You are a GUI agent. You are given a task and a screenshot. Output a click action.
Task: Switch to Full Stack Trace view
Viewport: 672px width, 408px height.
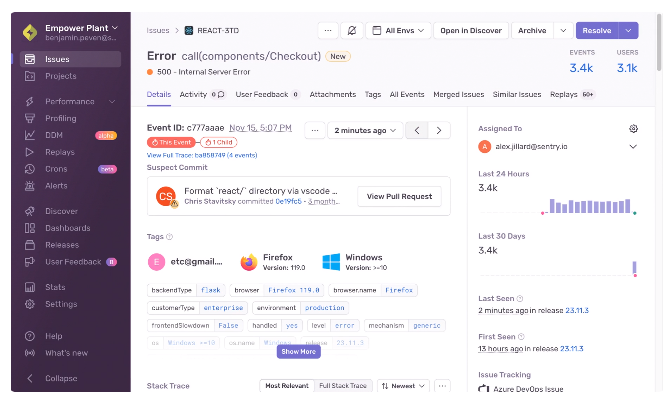(x=342, y=385)
